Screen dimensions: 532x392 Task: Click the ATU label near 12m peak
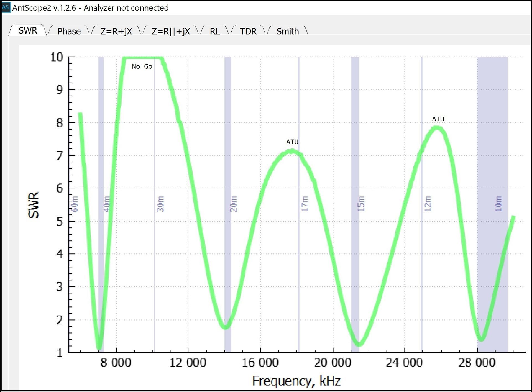(x=438, y=119)
